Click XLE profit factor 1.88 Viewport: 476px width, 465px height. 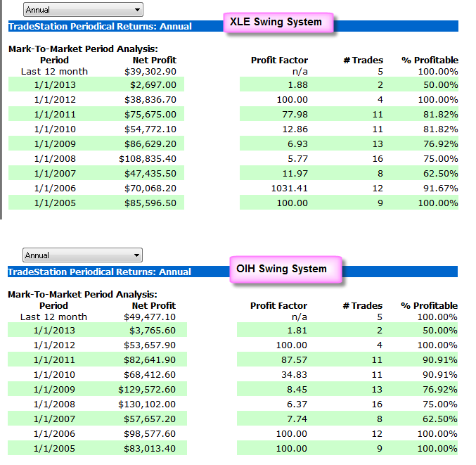(298, 84)
